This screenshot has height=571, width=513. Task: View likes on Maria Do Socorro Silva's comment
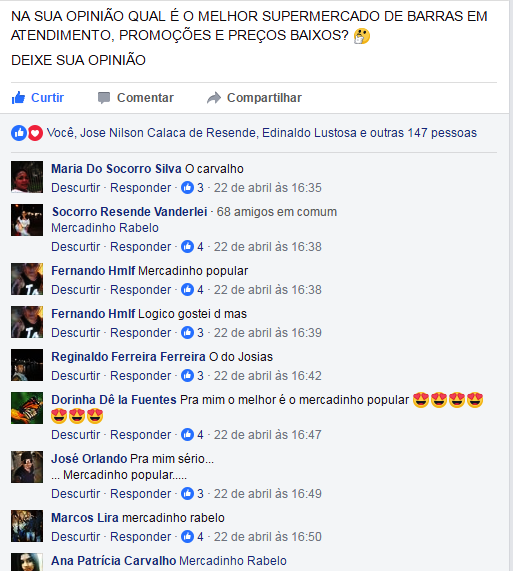193,188
